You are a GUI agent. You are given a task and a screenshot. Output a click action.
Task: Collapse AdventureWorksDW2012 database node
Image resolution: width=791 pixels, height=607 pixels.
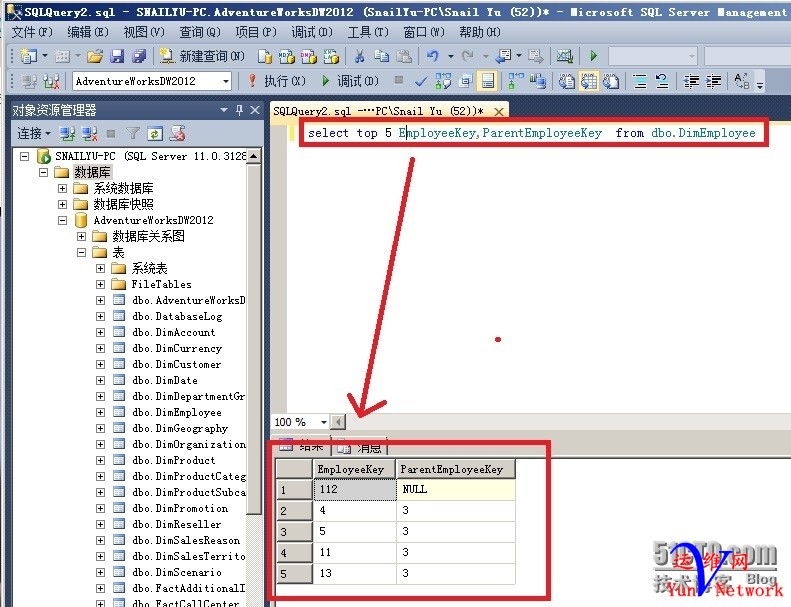tap(63, 220)
